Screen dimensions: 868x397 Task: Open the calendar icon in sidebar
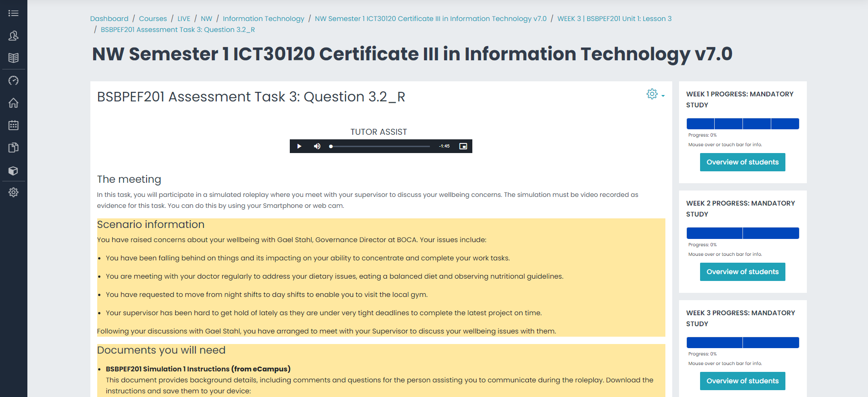[13, 125]
